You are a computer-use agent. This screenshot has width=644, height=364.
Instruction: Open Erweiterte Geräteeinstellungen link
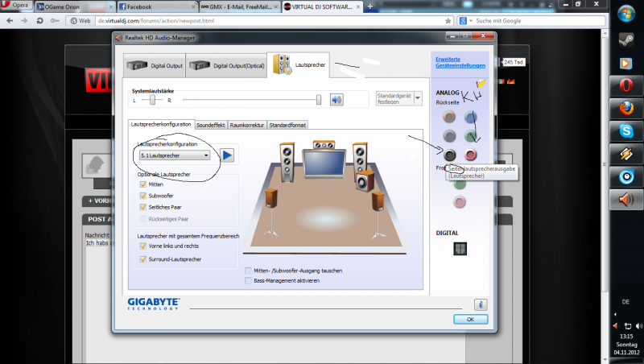click(460, 63)
